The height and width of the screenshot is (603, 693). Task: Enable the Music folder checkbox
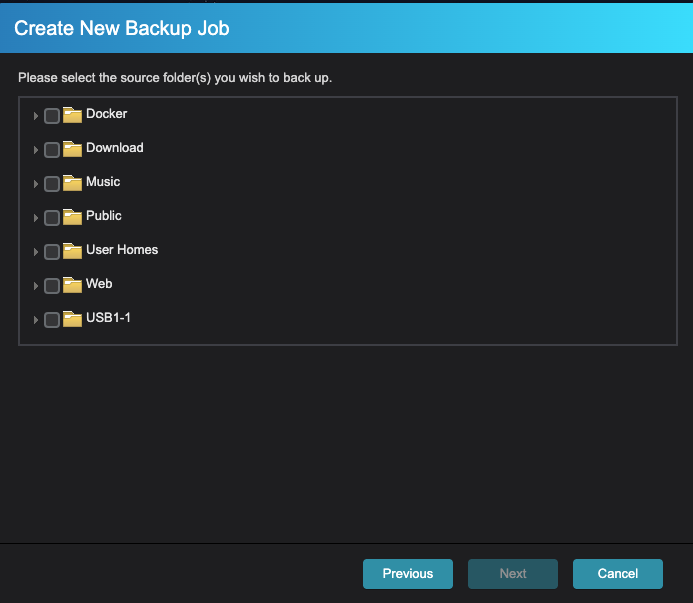(52, 184)
